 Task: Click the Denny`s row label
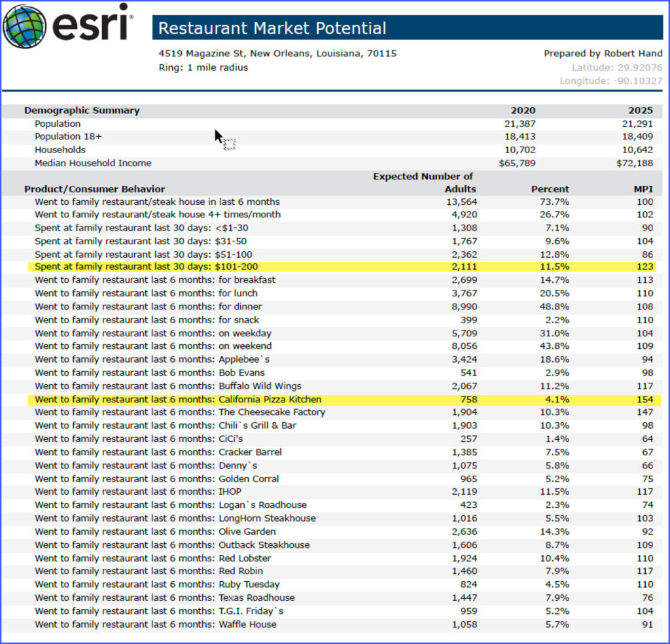146,465
